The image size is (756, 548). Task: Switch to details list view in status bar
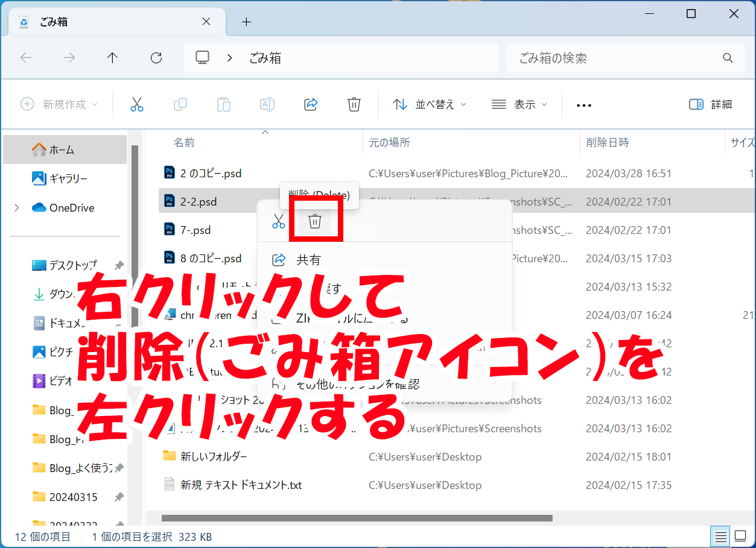(720, 536)
